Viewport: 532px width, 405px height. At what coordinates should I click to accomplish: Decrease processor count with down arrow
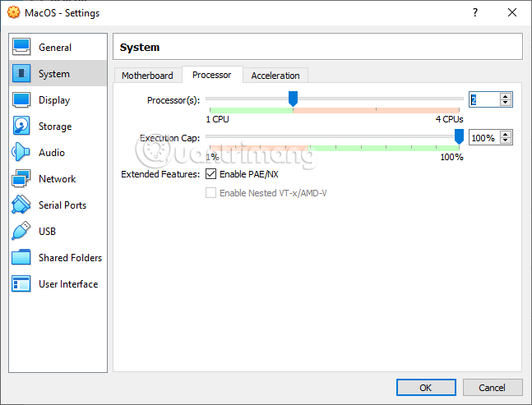click(506, 103)
